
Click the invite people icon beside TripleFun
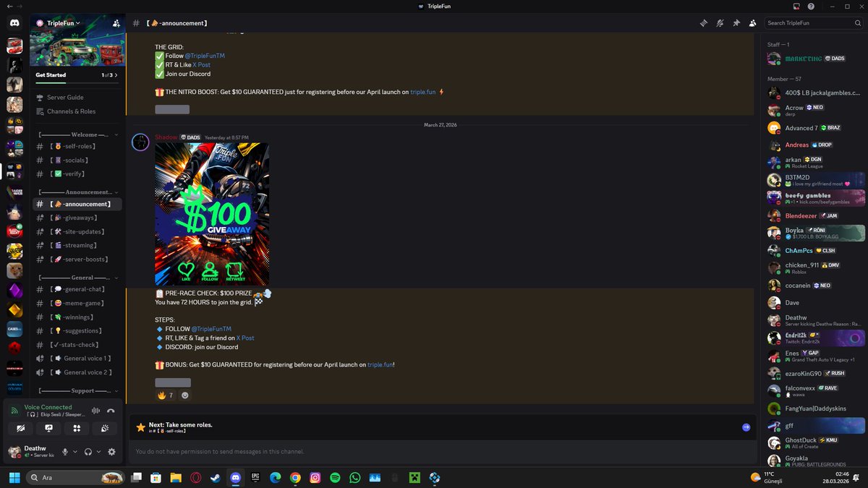(x=116, y=23)
